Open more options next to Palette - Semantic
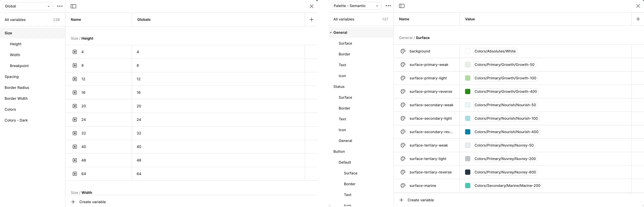644x207 pixels. (x=388, y=6)
